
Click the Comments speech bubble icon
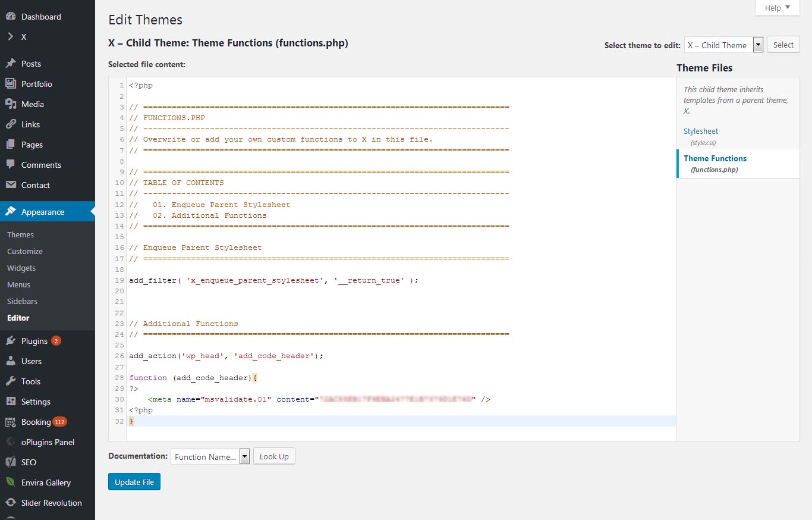pos(11,165)
